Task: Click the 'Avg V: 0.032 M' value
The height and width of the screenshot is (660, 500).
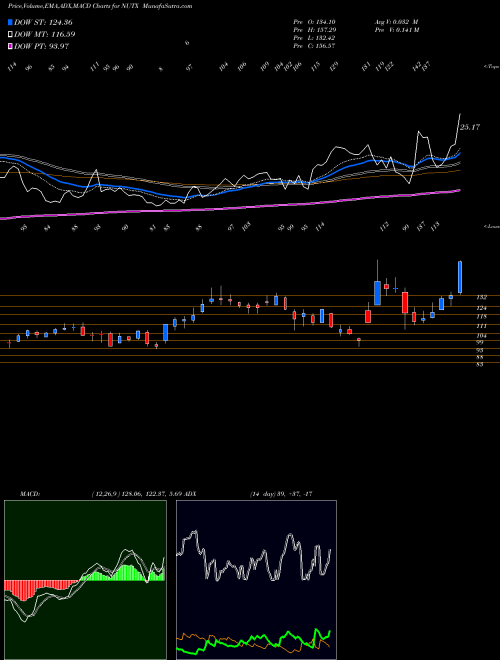Action: [x=396, y=22]
